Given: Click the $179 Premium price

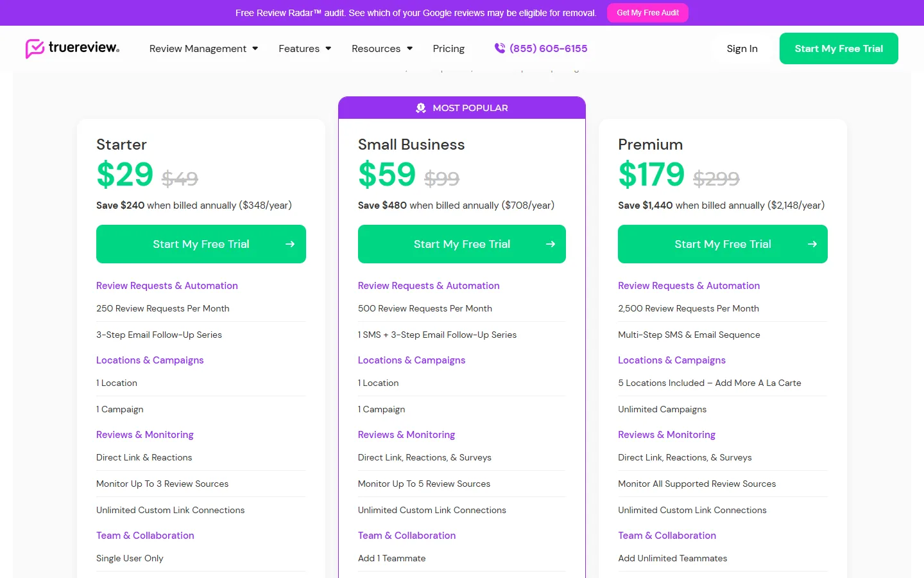Looking at the screenshot, I should (x=651, y=175).
